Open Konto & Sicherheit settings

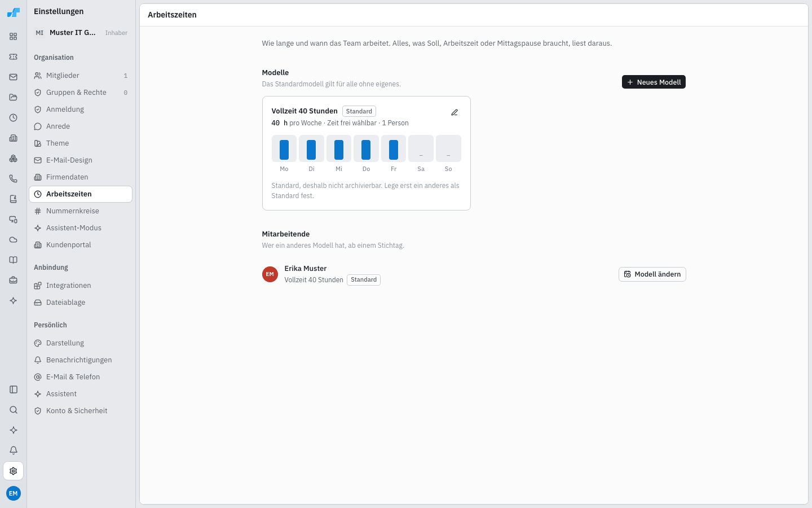[x=81, y=411]
